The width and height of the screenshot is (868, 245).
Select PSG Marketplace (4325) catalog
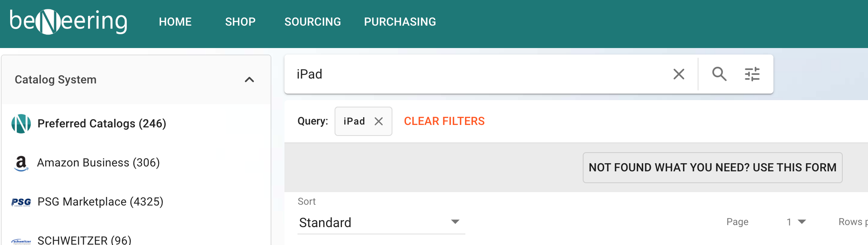pos(100,202)
